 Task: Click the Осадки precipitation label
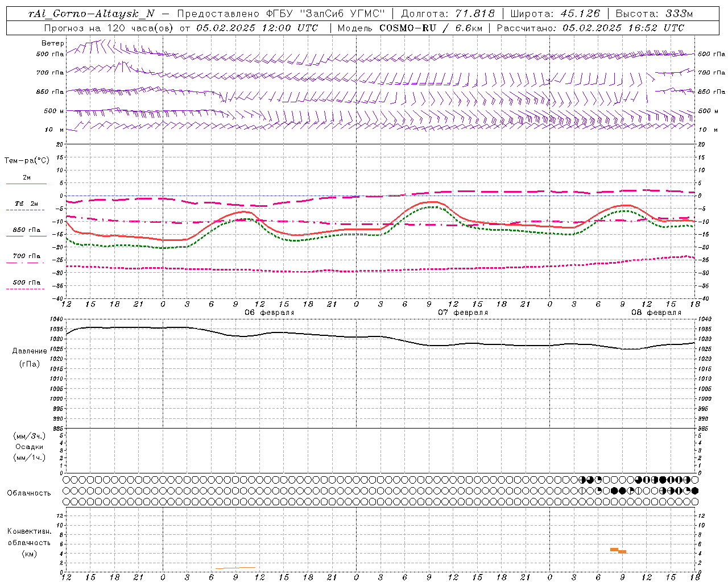click(30, 447)
